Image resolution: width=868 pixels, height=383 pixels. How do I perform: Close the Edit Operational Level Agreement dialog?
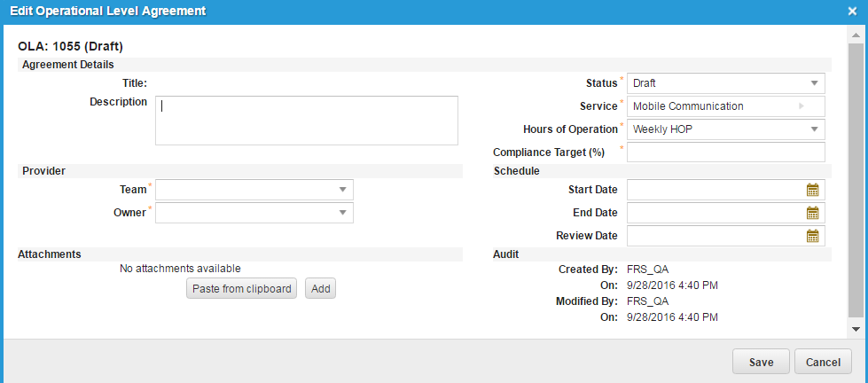click(852, 12)
